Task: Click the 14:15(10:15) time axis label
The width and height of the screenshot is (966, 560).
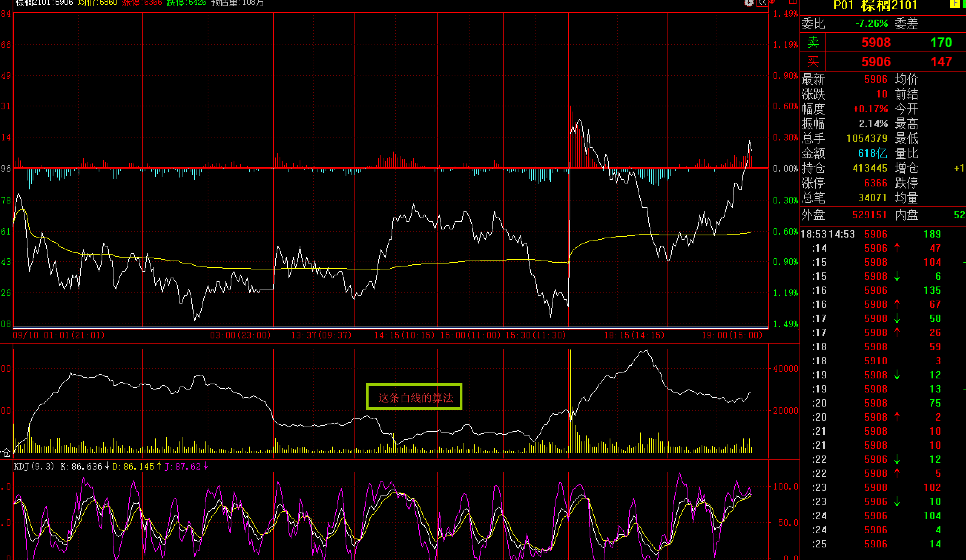Action: [x=405, y=335]
